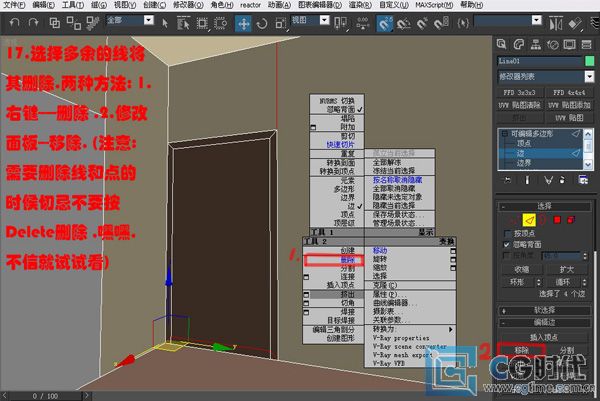The height and width of the screenshot is (401, 600).
Task: Open Select by Name tool
Action: pos(183,23)
